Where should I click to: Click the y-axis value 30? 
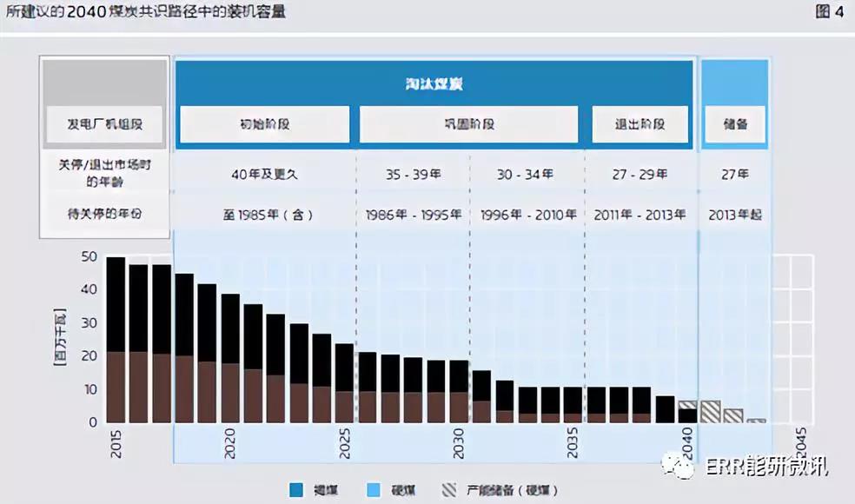89,323
